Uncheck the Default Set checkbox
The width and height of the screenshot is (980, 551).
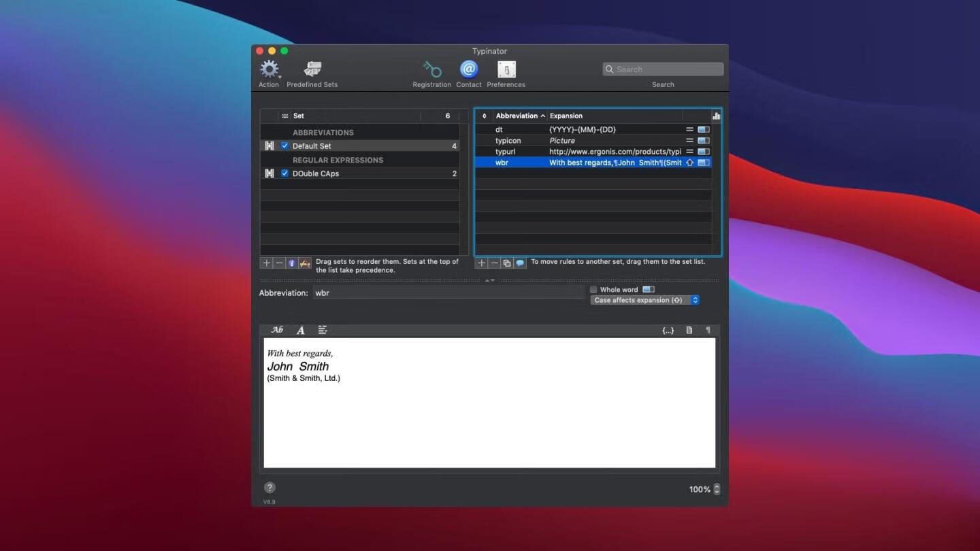coord(285,146)
